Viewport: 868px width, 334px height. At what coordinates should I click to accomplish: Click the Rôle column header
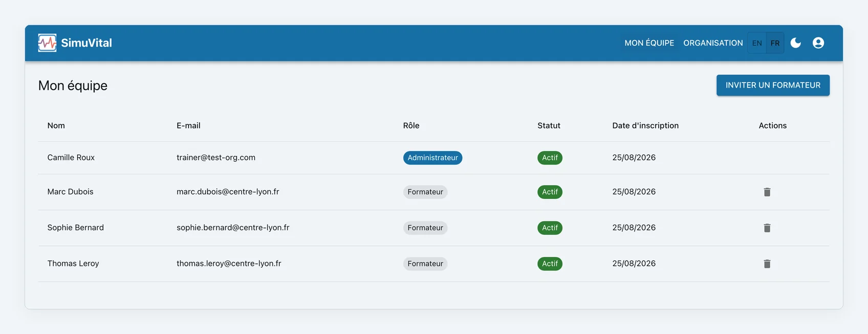coord(411,126)
